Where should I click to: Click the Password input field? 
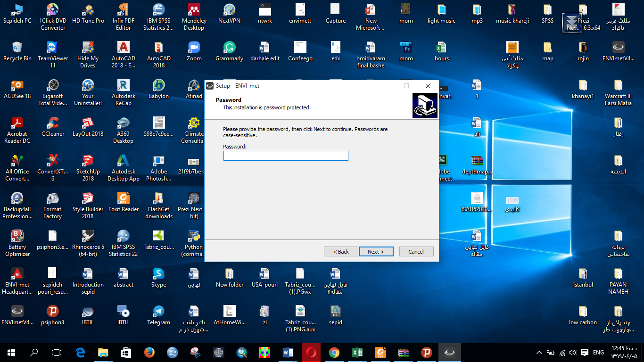(286, 156)
